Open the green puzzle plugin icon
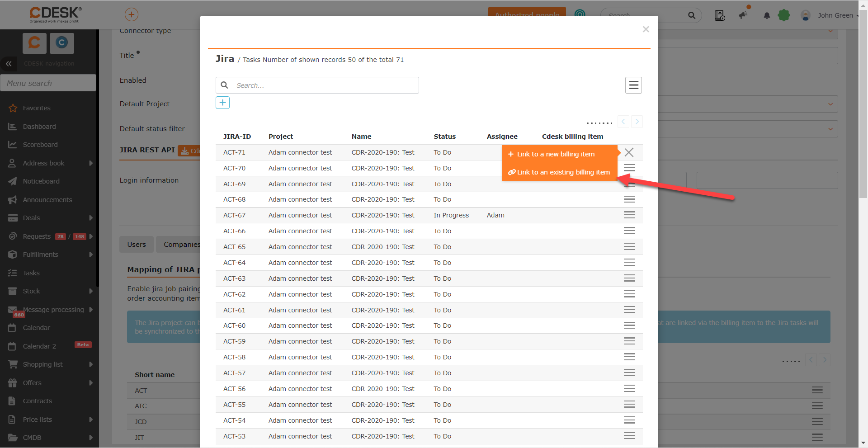Screen dimensions: 868x448 (784, 15)
